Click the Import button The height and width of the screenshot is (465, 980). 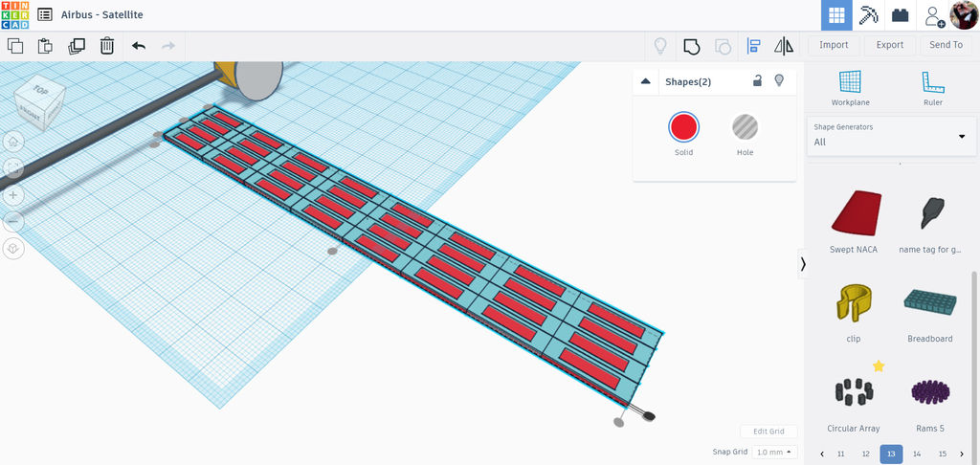834,45
